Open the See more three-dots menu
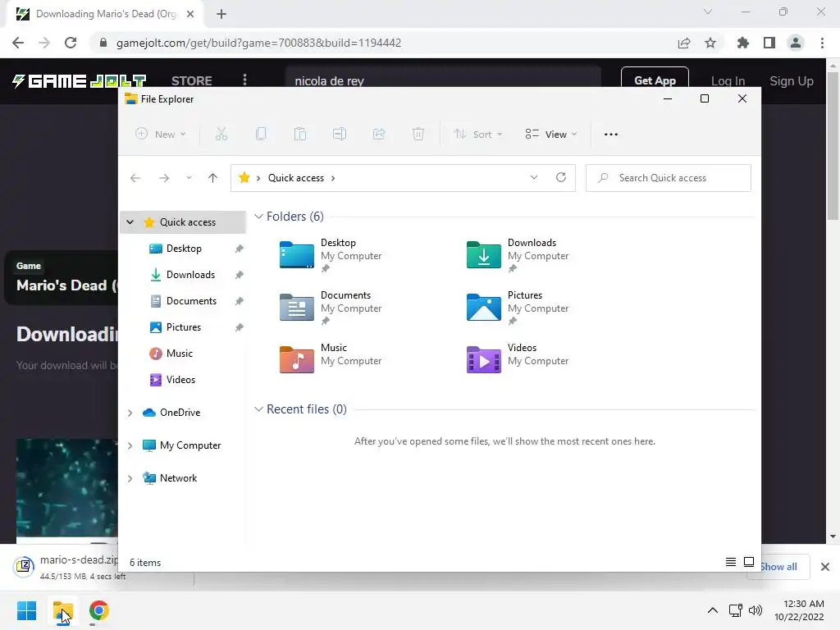Image resolution: width=840 pixels, height=630 pixels. pyautogui.click(x=610, y=135)
